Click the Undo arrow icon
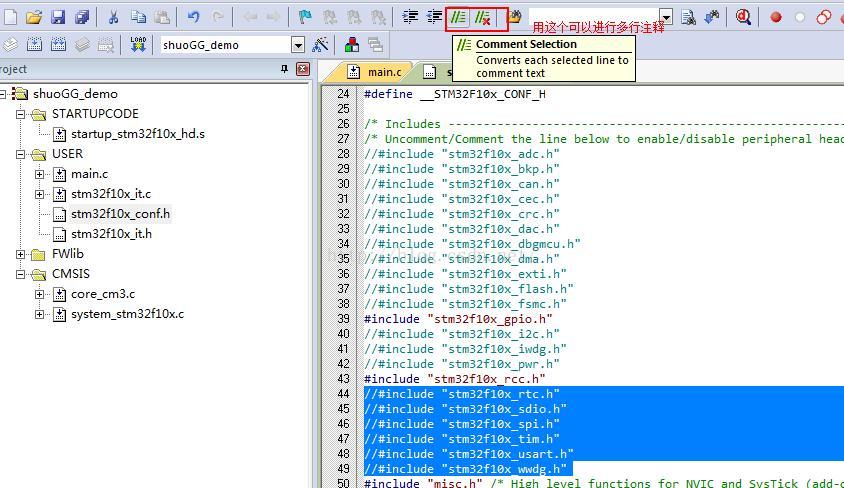Viewport: 844px width, 488px height. 194,17
